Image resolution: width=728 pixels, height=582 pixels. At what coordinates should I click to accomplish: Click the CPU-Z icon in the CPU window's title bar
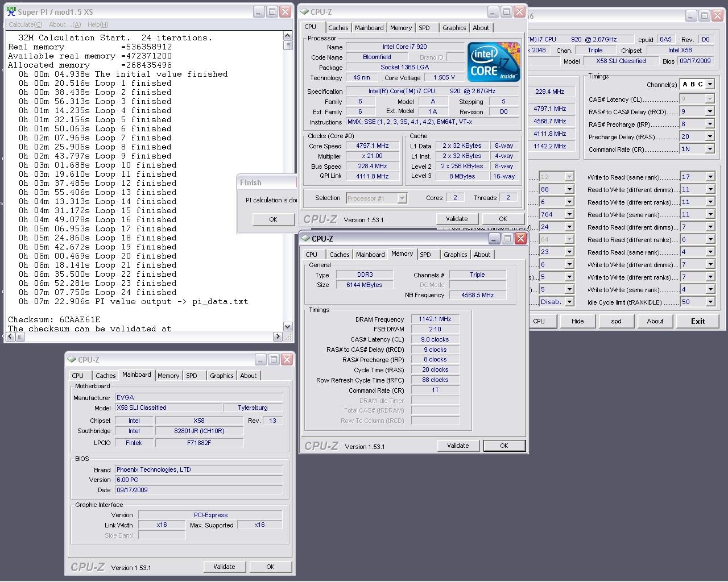pyautogui.click(x=305, y=11)
